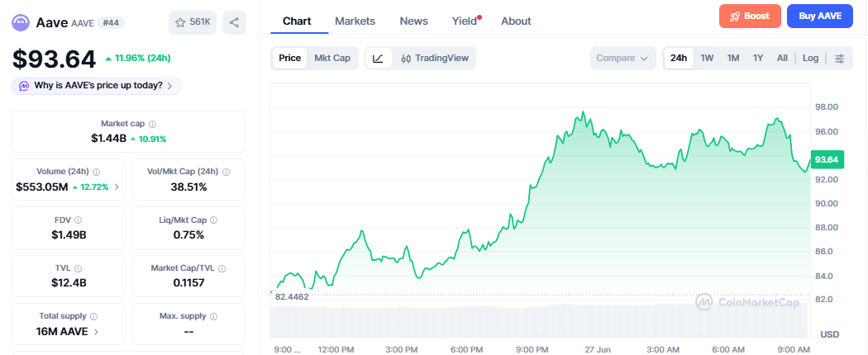Click the Market cap info icon
The height and width of the screenshot is (355, 868).
coord(152,125)
